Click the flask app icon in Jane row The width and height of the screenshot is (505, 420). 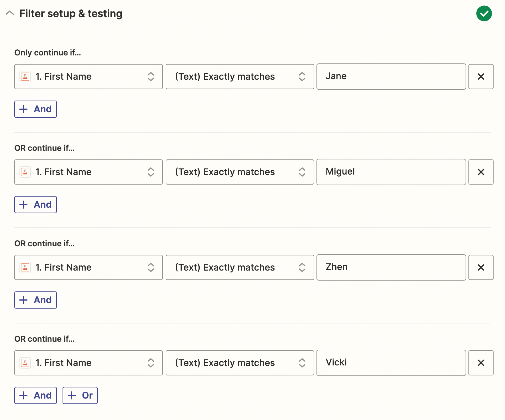[x=25, y=77]
